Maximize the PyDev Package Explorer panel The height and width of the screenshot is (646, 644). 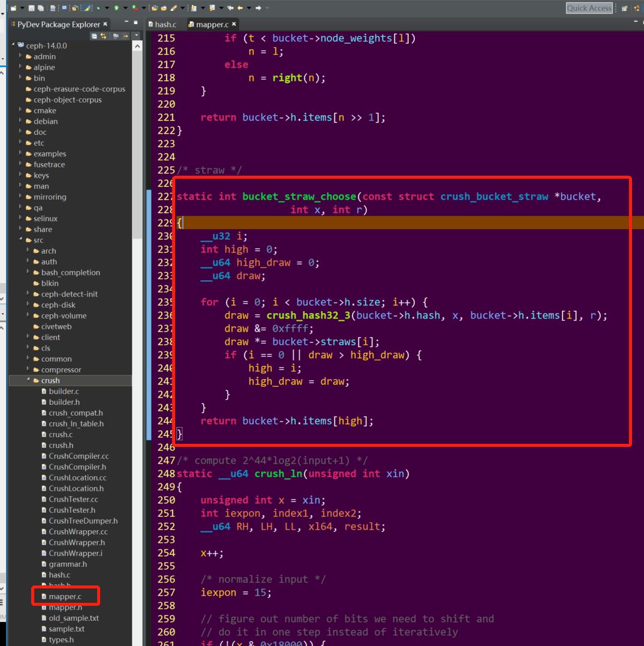(136, 22)
